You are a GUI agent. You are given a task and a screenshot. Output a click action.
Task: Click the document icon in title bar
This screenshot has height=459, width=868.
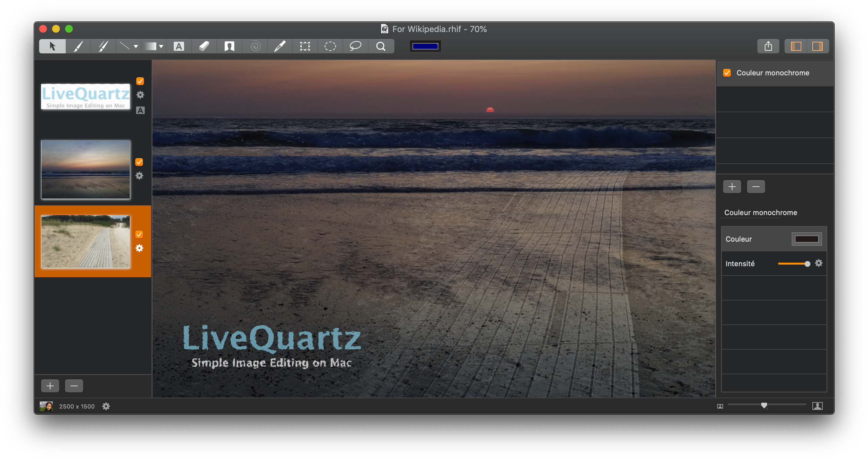[x=384, y=29]
